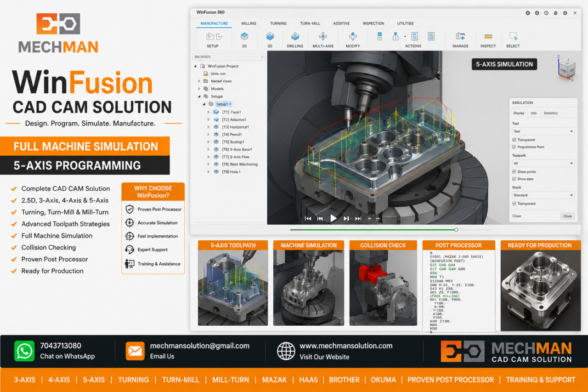Activate the Select tool
Screen dimensions: 588x392
point(513,40)
